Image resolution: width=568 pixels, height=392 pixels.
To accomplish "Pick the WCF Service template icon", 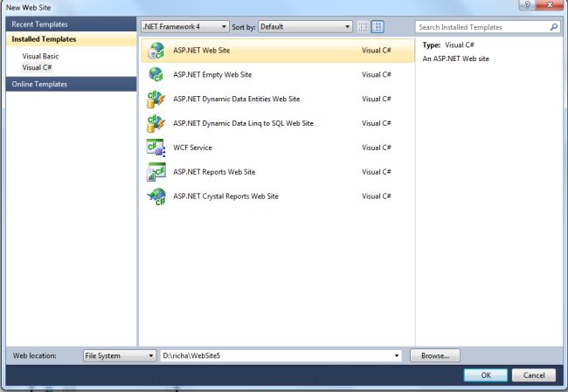I will [x=156, y=148].
